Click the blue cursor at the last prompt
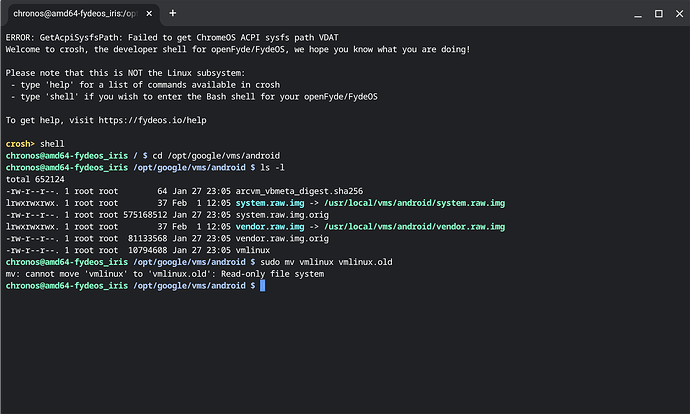 click(x=262, y=286)
